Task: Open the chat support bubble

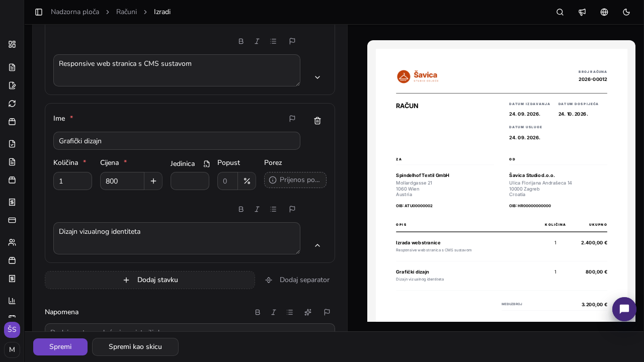Action: (624, 309)
